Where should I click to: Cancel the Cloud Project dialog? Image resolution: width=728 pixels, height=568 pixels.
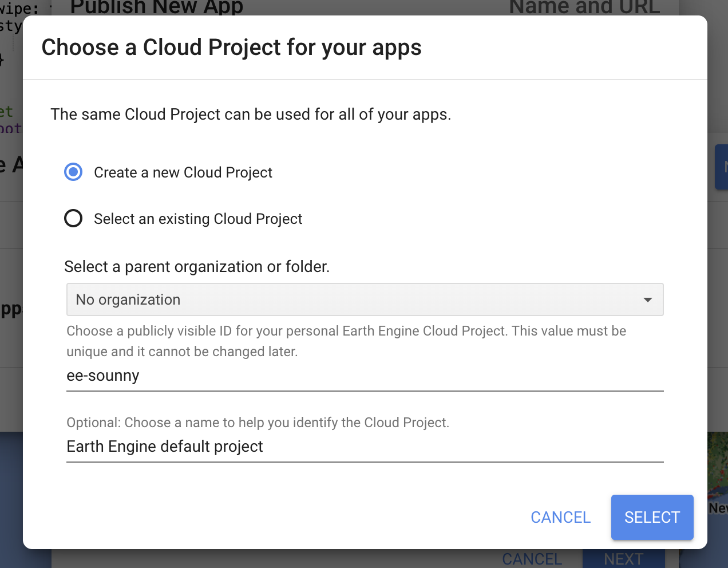(560, 517)
